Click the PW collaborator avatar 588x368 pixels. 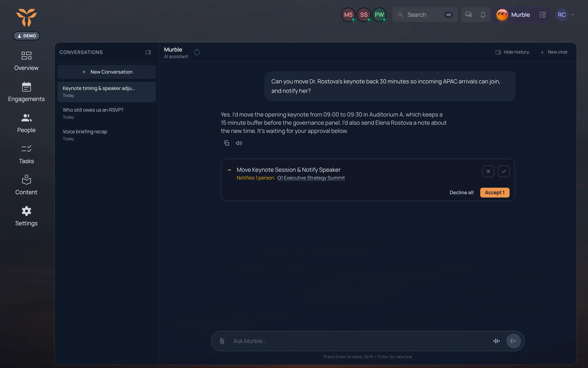coord(379,15)
